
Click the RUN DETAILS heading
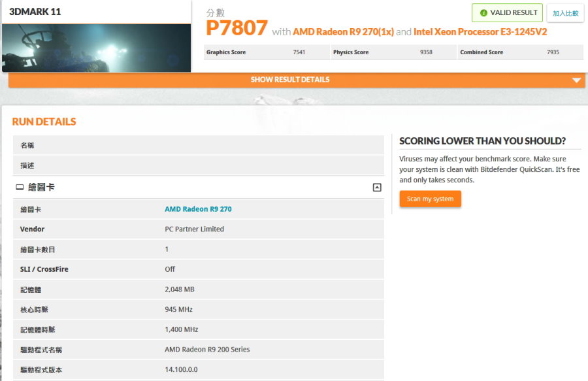(x=44, y=122)
